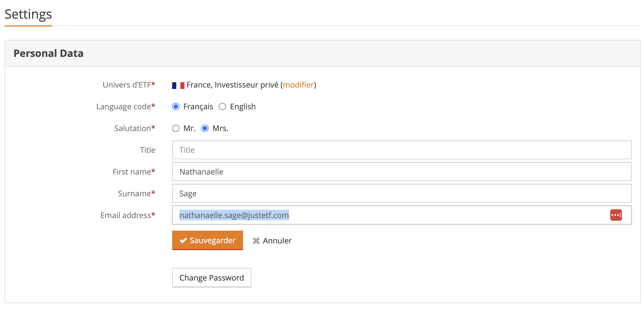
Task: Click the X icon next to Annuler
Action: (256, 240)
